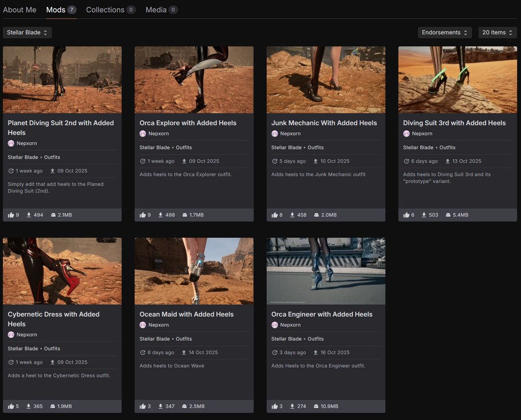
Task: Click the Outfits category link on Orca Engineer card
Action: 315,339
